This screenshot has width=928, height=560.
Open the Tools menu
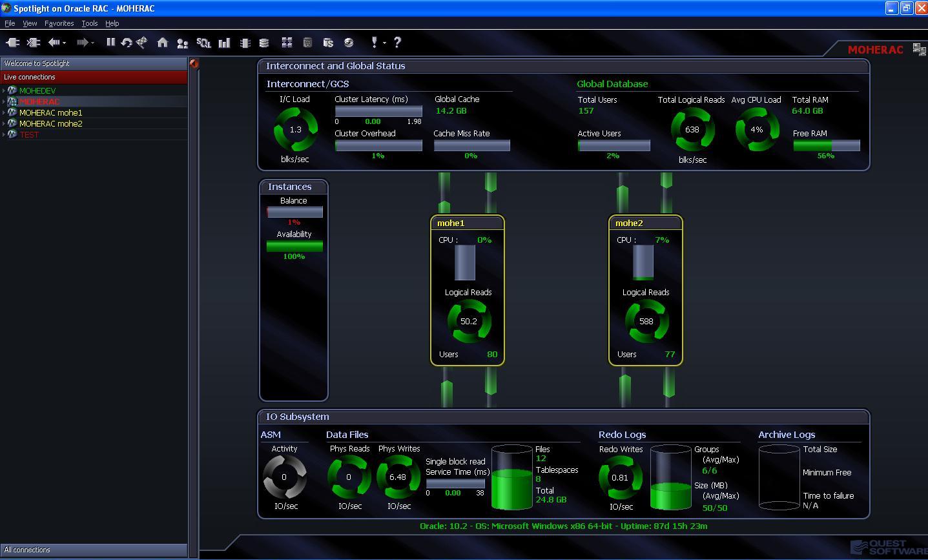tap(89, 23)
